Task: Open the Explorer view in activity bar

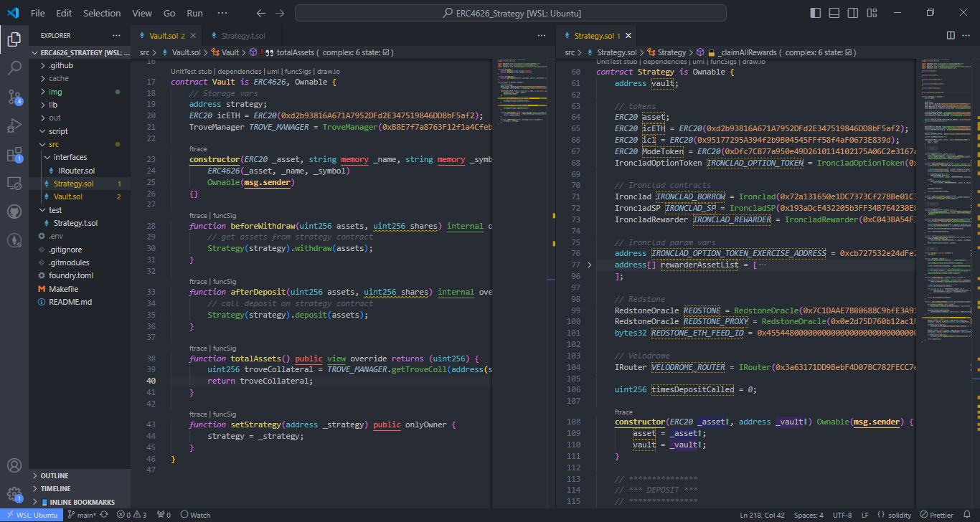Action: click(x=14, y=39)
